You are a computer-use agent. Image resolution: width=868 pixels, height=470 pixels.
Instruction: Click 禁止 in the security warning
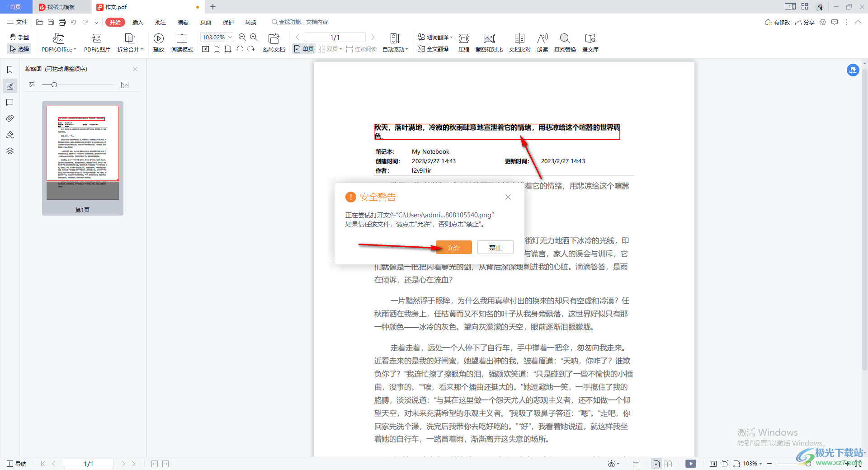[495, 247]
